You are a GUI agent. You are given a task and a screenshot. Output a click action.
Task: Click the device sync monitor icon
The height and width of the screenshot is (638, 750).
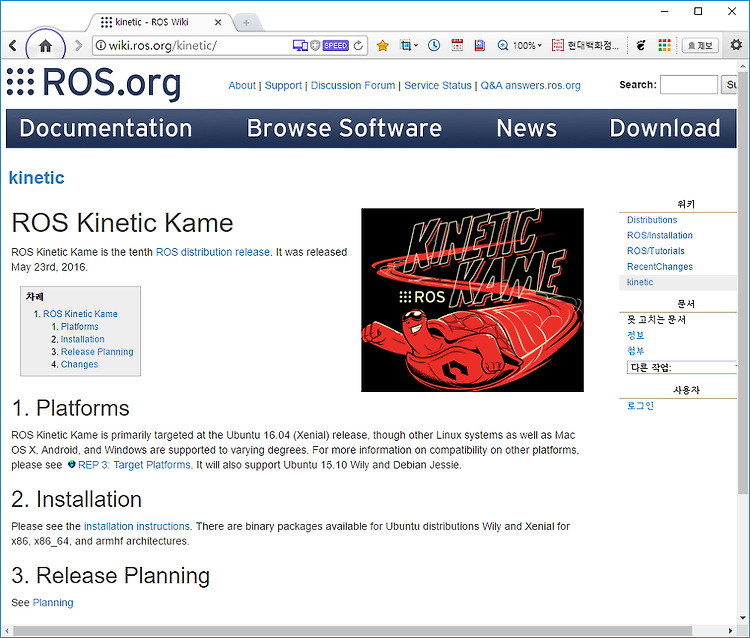[300, 45]
